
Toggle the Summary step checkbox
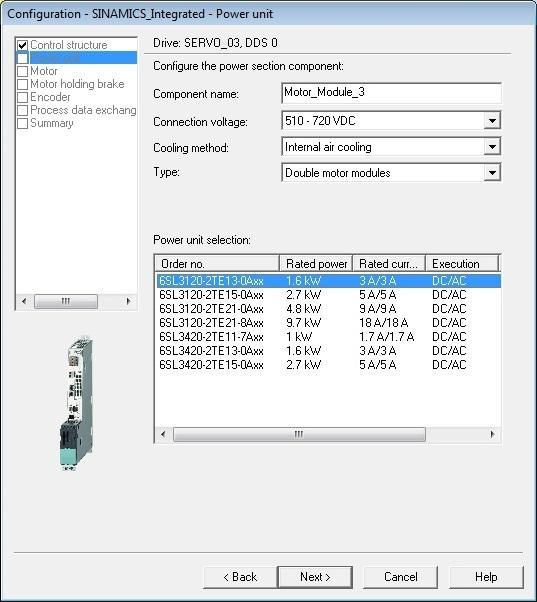click(x=23, y=124)
